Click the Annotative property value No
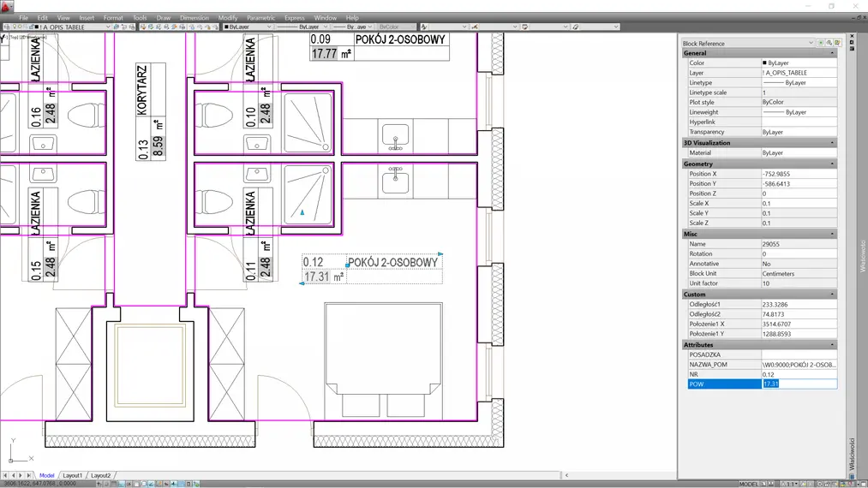This screenshot has width=868, height=488. pos(799,264)
